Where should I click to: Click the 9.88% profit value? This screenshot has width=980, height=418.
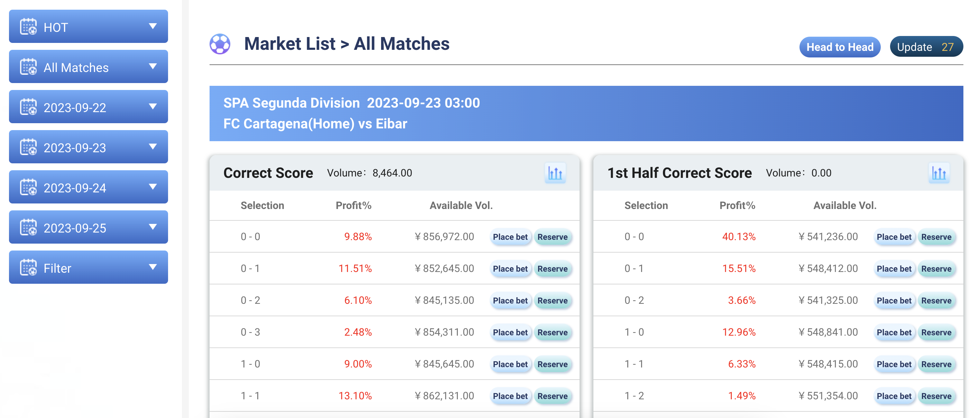click(x=358, y=236)
